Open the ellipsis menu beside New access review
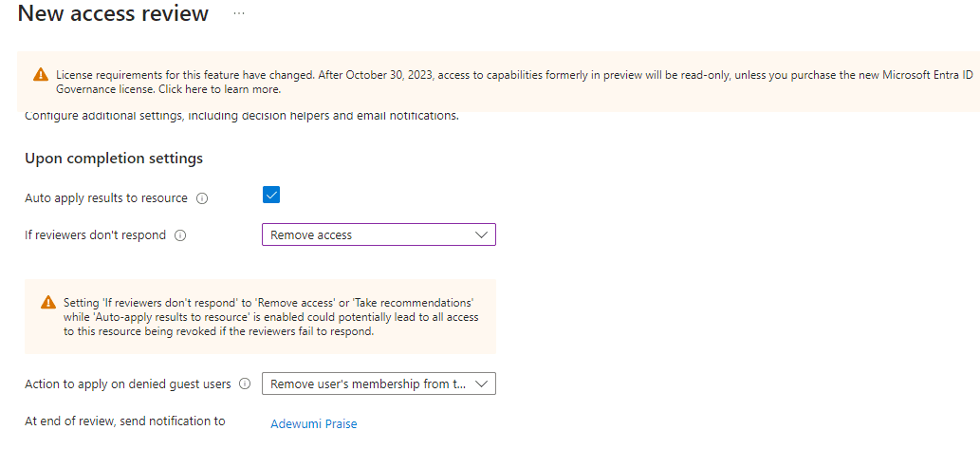Viewport: 980px width, 449px height. pyautogui.click(x=238, y=14)
